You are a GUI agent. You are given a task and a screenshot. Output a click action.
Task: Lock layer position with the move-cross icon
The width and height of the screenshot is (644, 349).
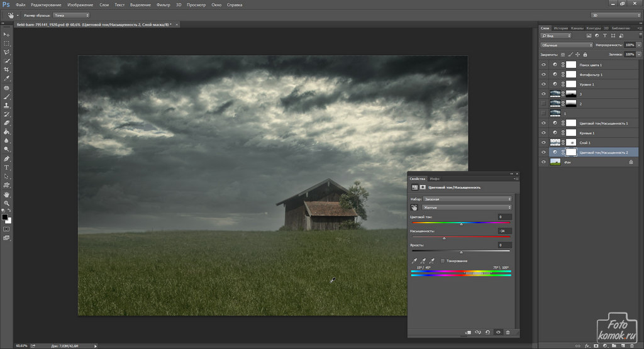577,55
